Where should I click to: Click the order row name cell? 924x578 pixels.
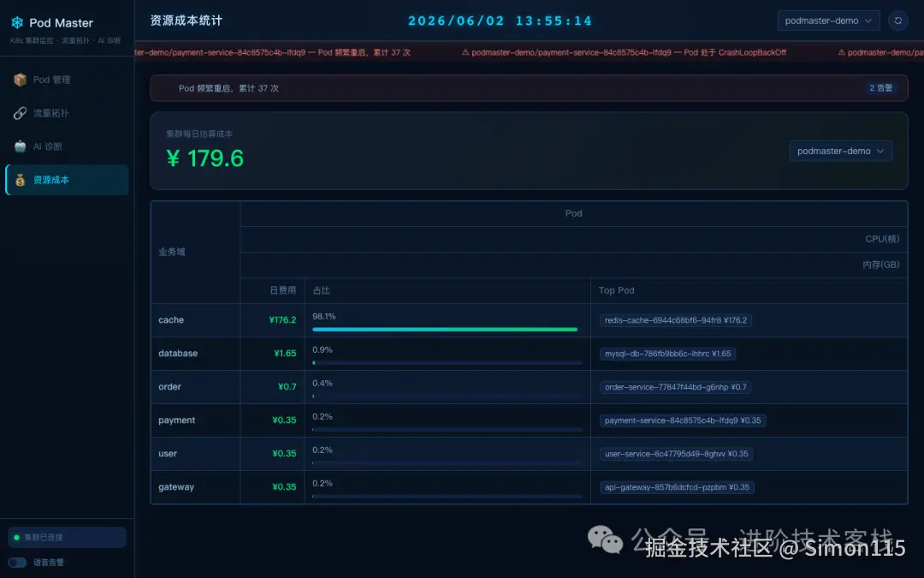196,387
